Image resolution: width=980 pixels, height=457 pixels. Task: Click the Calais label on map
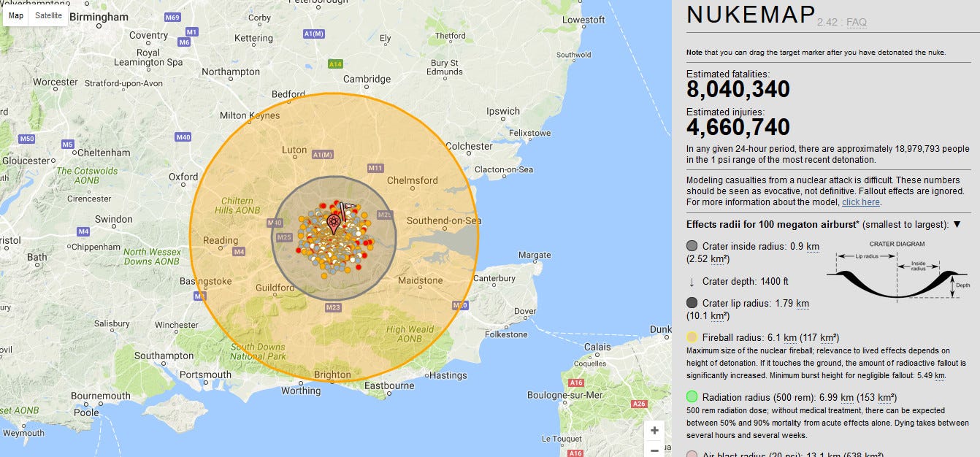598,347
